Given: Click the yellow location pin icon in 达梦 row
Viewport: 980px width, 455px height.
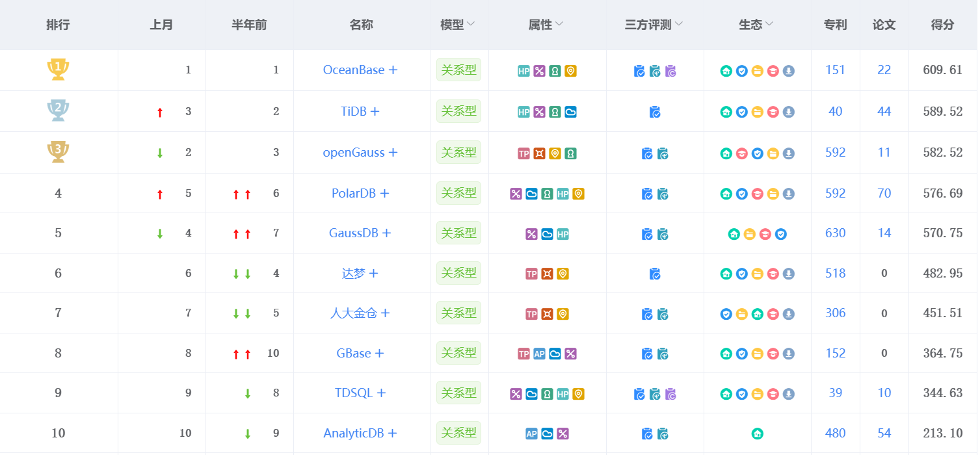Looking at the screenshot, I should tap(563, 274).
